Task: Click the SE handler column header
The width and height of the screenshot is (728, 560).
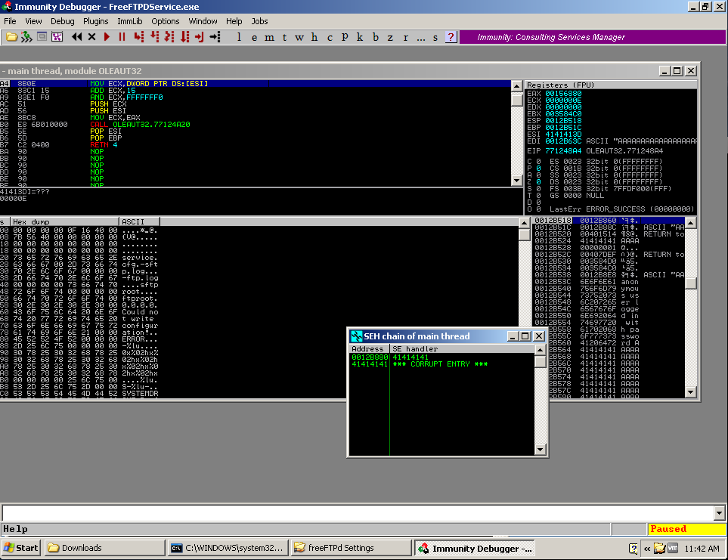Action: click(x=462, y=349)
